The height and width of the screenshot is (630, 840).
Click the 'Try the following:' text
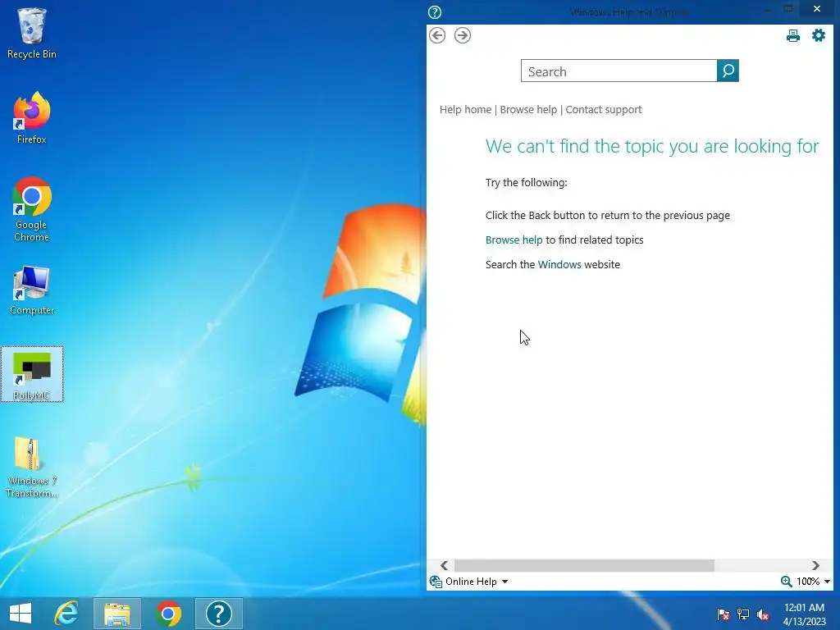click(x=526, y=183)
